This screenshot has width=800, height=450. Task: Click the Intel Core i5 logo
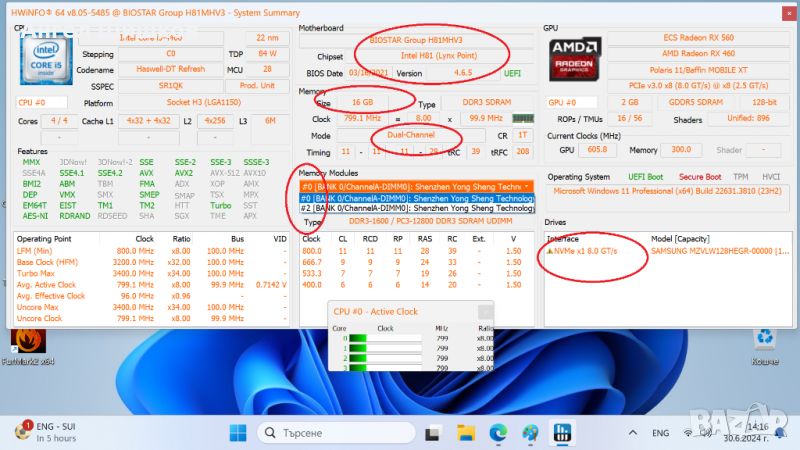[x=46, y=59]
